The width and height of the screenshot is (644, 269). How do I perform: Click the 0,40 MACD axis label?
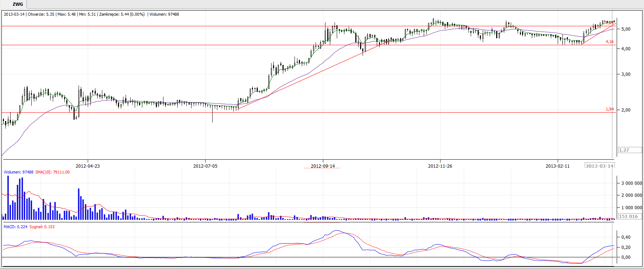tap(626, 237)
